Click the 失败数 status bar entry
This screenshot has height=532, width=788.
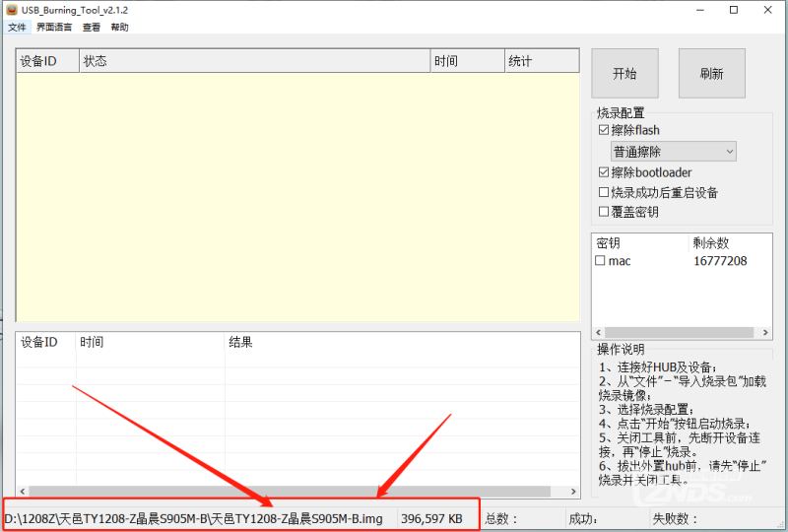coord(675,518)
